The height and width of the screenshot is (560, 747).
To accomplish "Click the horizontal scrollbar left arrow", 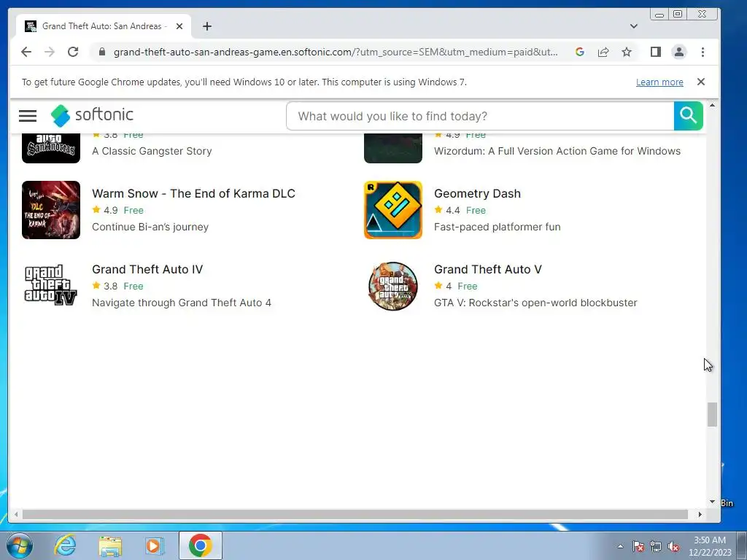I will coord(16,514).
